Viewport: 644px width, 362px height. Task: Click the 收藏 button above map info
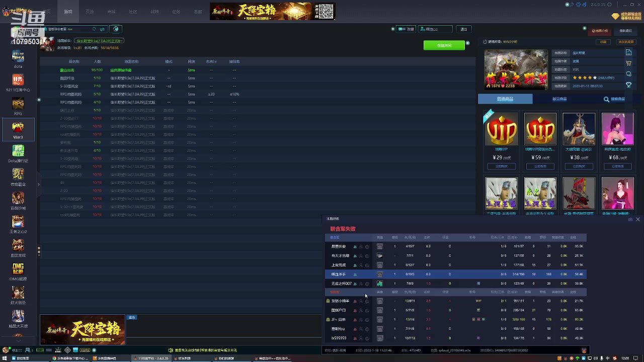(603, 42)
